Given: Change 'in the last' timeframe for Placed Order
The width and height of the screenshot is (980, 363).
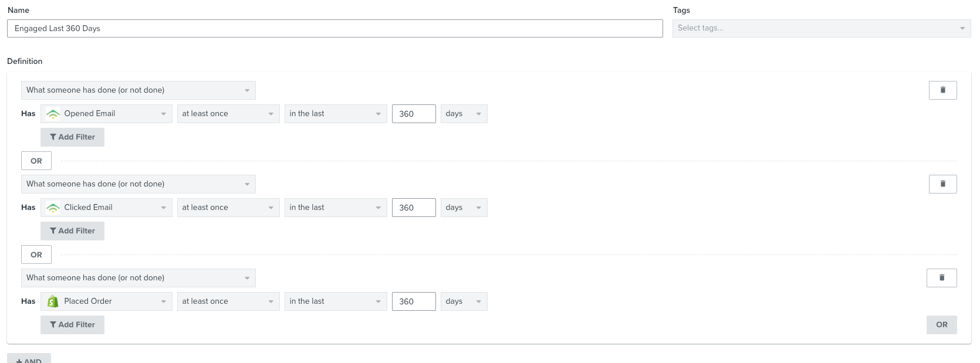Looking at the screenshot, I should [335, 301].
